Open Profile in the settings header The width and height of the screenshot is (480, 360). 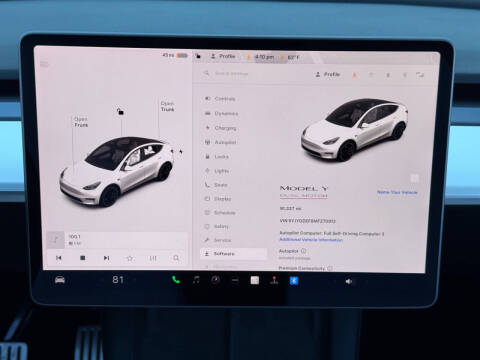(327, 74)
